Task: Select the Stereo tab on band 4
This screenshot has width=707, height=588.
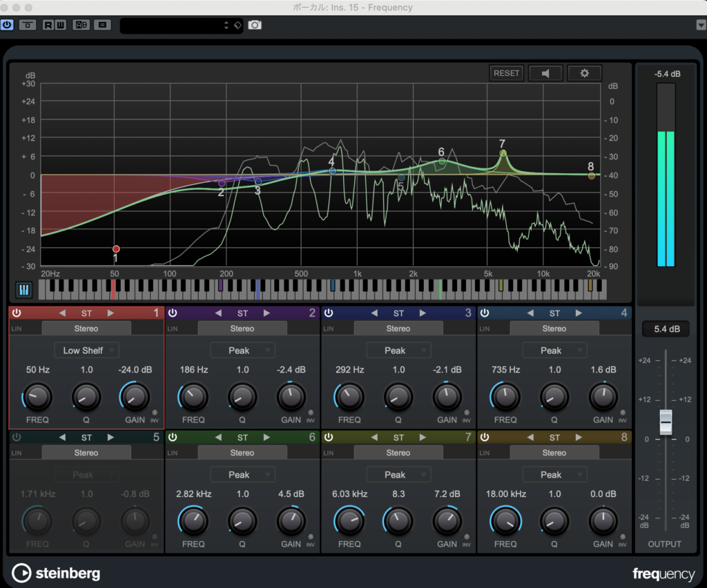Action: (554, 329)
